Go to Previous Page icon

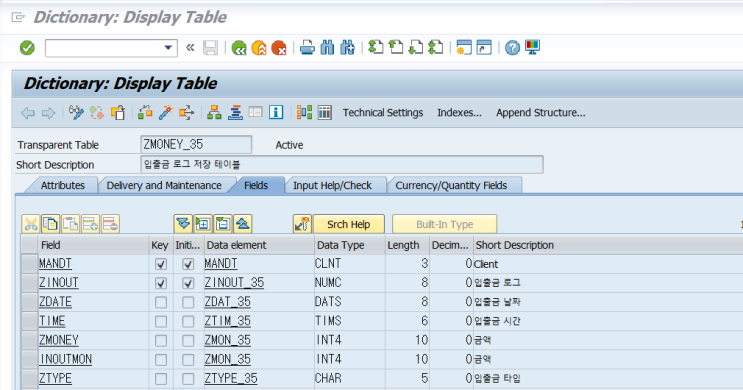[x=396, y=47]
